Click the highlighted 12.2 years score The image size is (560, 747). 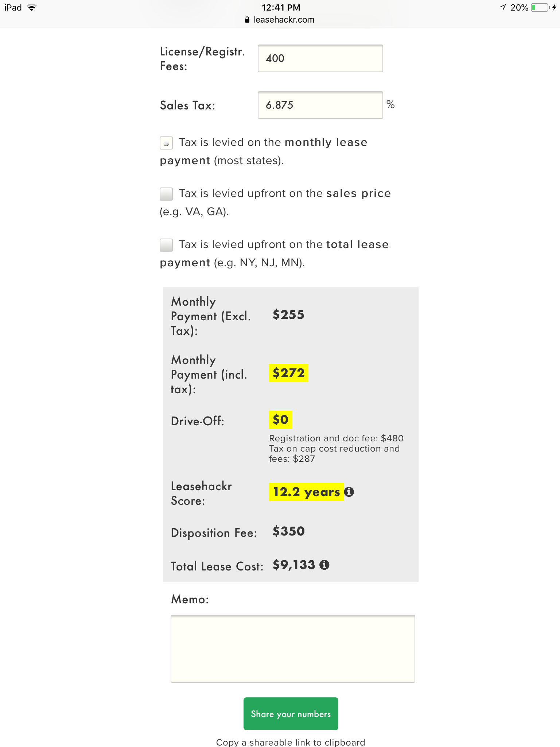click(x=306, y=492)
